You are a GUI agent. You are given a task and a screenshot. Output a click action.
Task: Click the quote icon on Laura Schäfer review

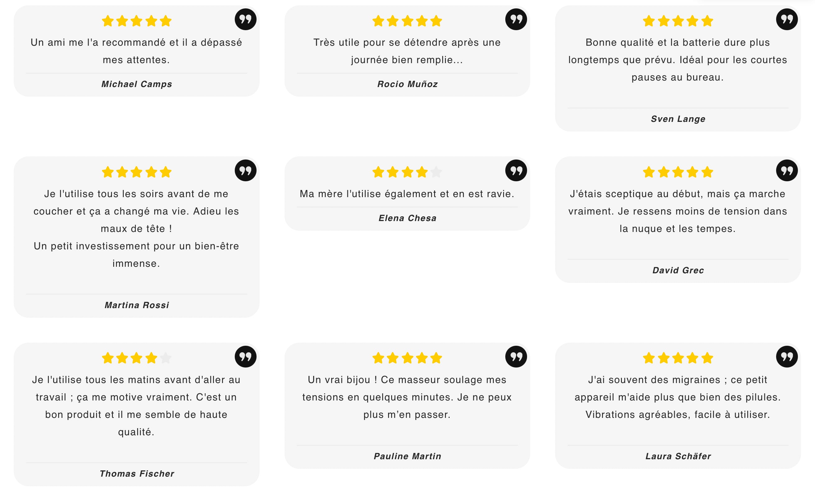[x=787, y=356]
